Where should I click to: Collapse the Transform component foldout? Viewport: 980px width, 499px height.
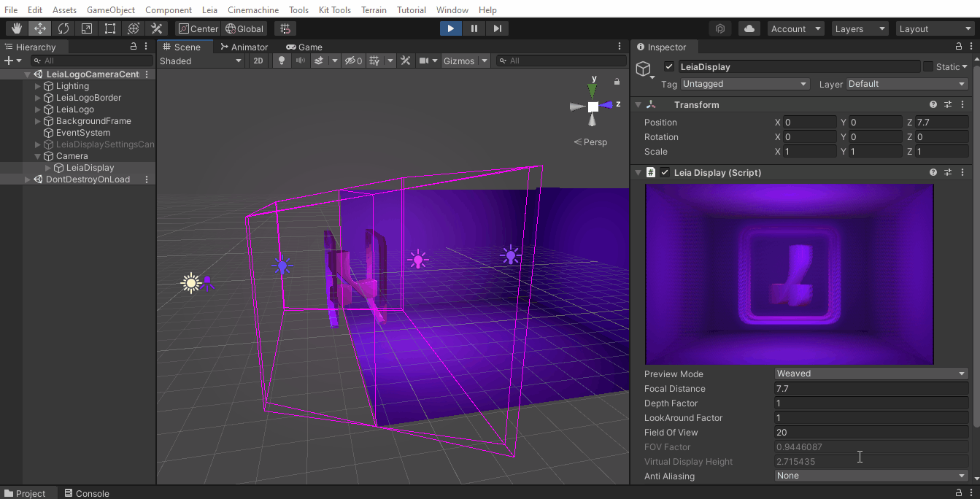pyautogui.click(x=638, y=105)
